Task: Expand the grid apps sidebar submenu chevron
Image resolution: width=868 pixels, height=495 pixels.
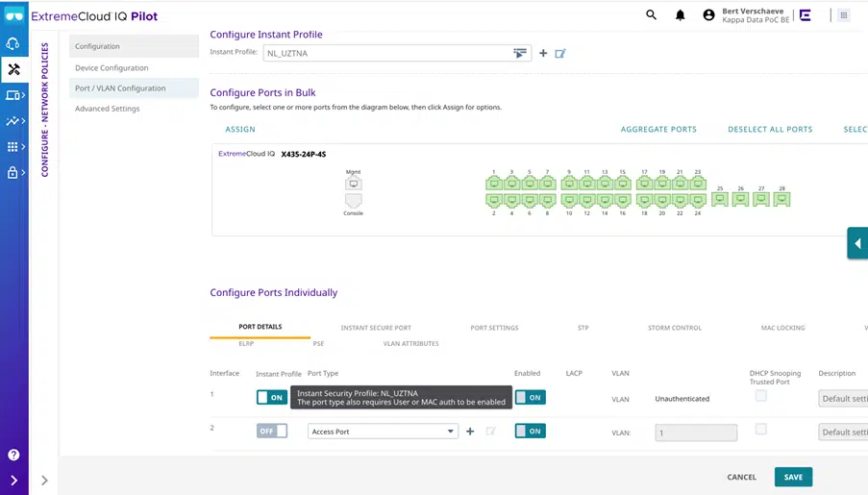Action: click(x=23, y=147)
